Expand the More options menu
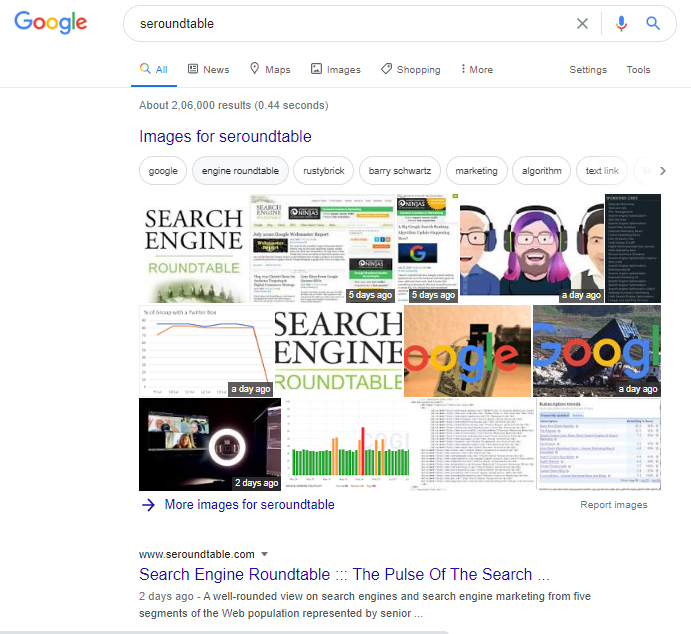Image resolution: width=691 pixels, height=634 pixels. coord(476,70)
